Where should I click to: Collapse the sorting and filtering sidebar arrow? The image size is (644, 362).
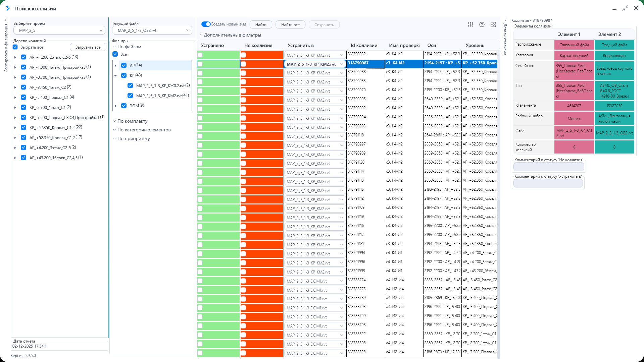coord(6,20)
